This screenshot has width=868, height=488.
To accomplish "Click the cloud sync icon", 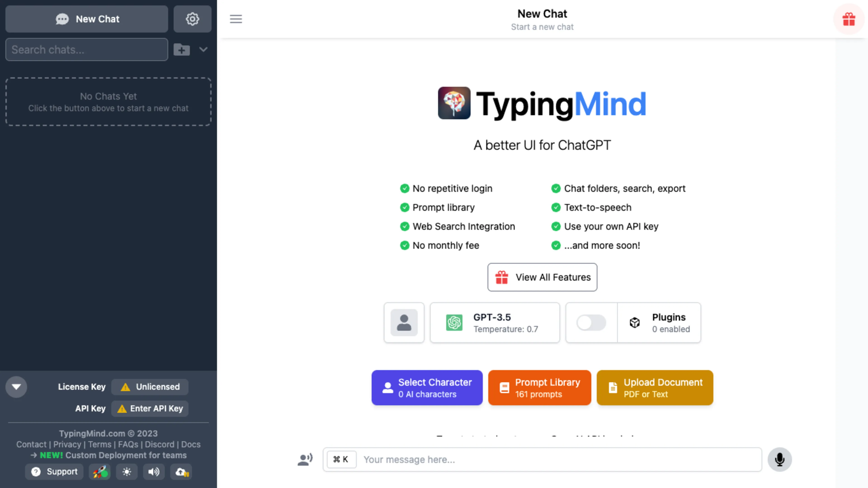I will point(181,472).
